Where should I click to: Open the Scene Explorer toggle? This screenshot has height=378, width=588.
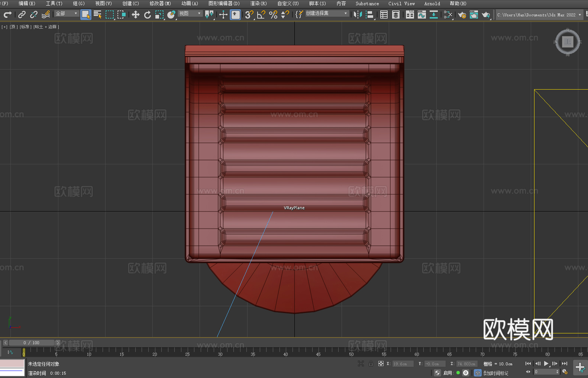(x=384, y=14)
